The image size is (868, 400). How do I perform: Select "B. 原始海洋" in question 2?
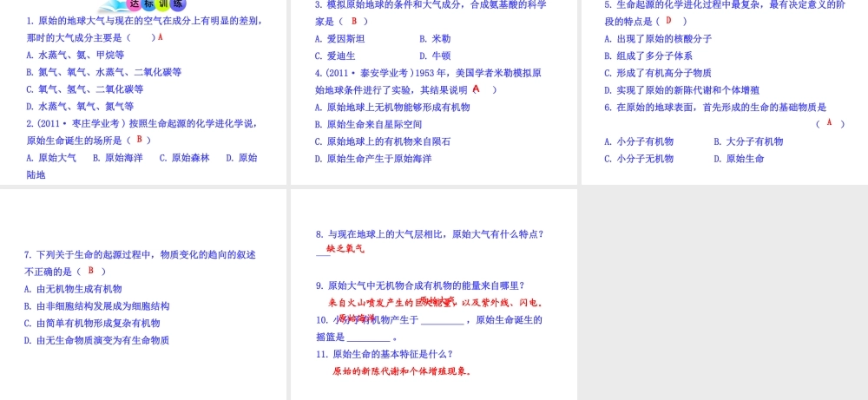pyautogui.click(x=118, y=158)
